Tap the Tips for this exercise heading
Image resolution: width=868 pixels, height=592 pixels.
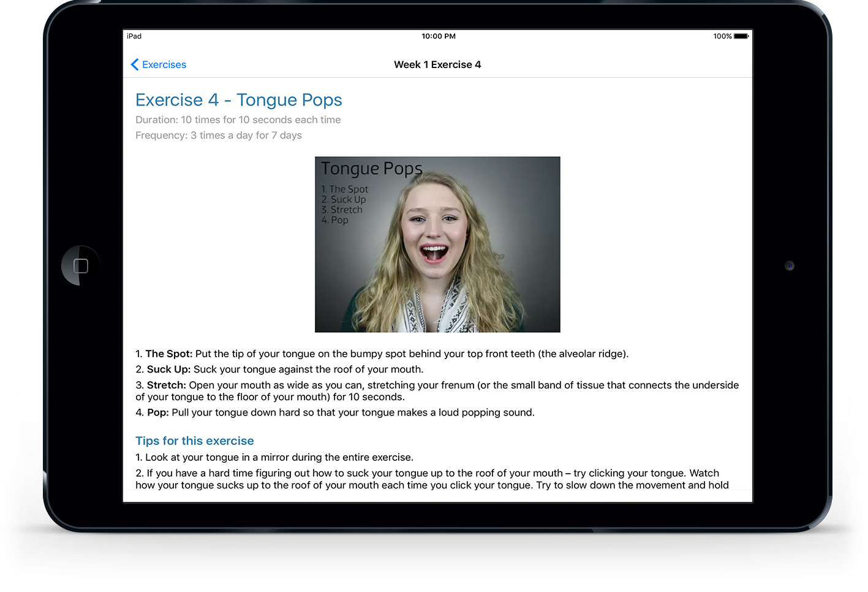tap(194, 441)
